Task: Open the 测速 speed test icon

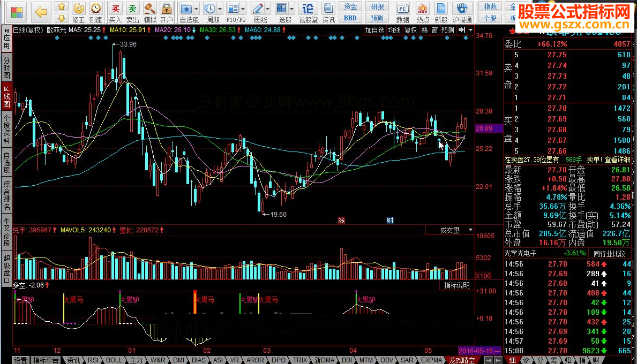Action: tap(96, 13)
